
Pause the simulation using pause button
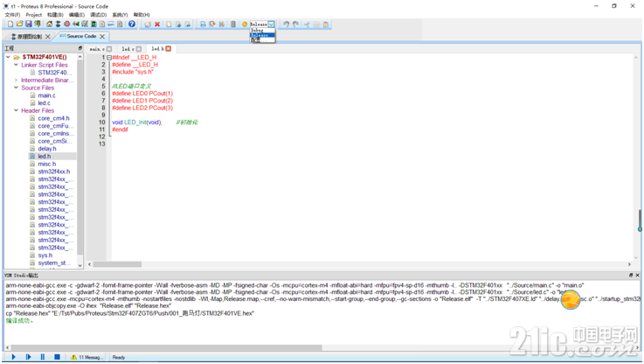(x=43, y=357)
